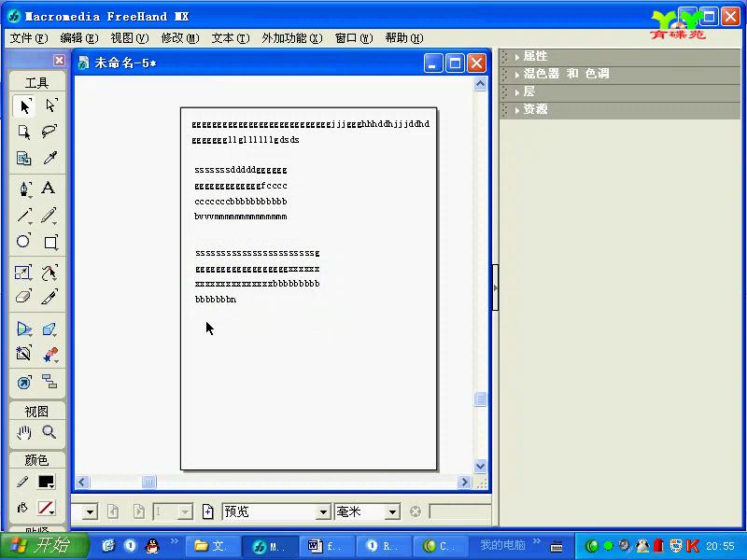
Task: Click the horizontal scrollbar left arrow
Action: click(x=82, y=482)
